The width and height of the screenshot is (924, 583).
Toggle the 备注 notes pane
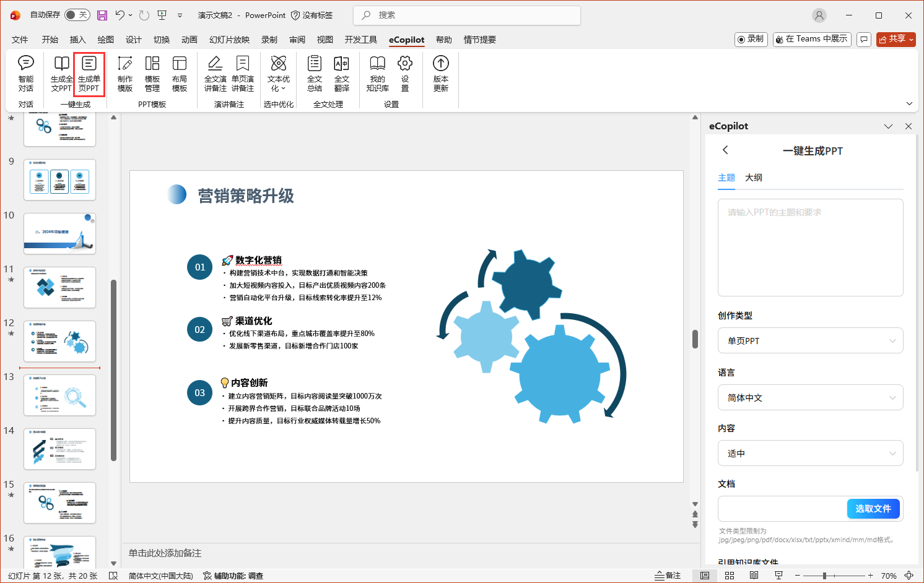click(668, 576)
